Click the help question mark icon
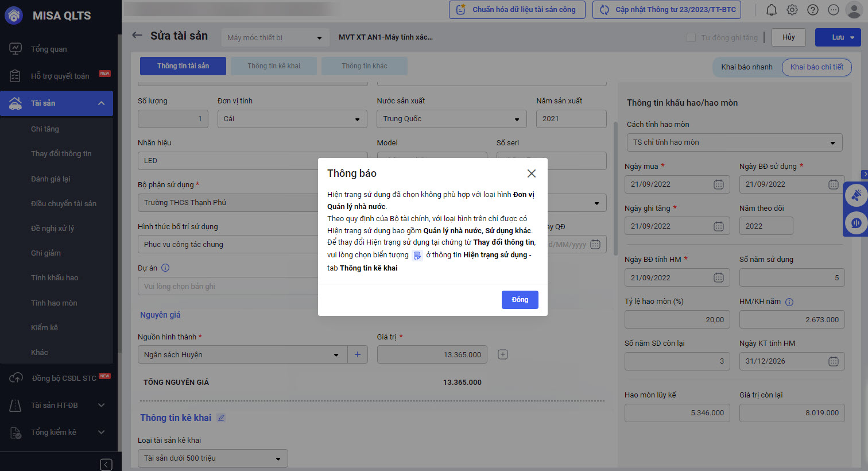Image resolution: width=868 pixels, height=471 pixels. click(x=813, y=10)
